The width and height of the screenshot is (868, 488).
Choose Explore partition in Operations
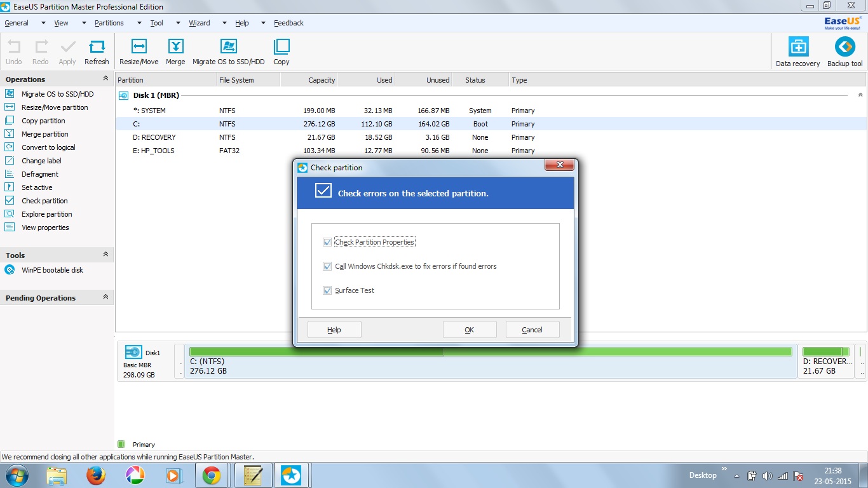47,214
